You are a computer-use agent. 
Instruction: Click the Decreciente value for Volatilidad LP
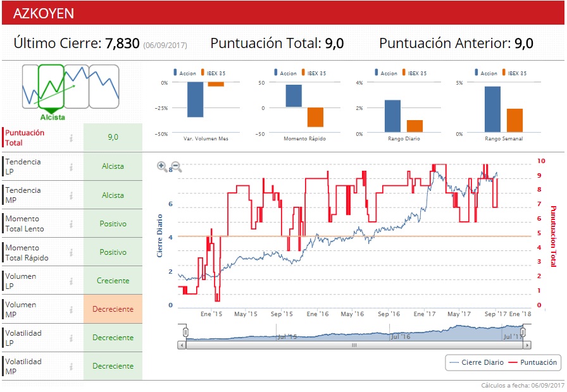pos(113,338)
